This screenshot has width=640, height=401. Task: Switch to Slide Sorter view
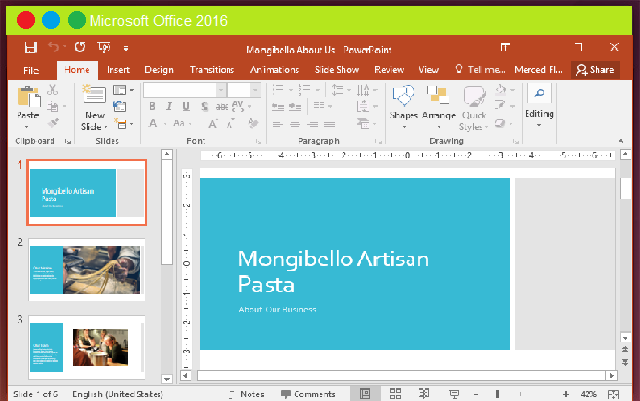pyautogui.click(x=396, y=394)
